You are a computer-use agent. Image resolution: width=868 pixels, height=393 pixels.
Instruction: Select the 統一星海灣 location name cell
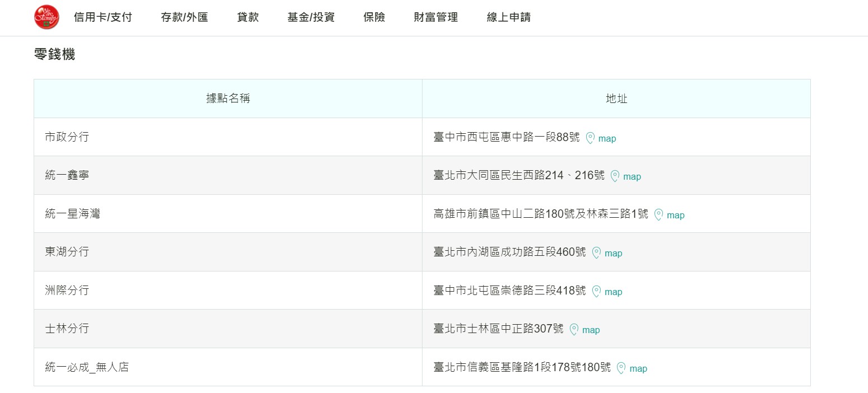(x=228, y=214)
